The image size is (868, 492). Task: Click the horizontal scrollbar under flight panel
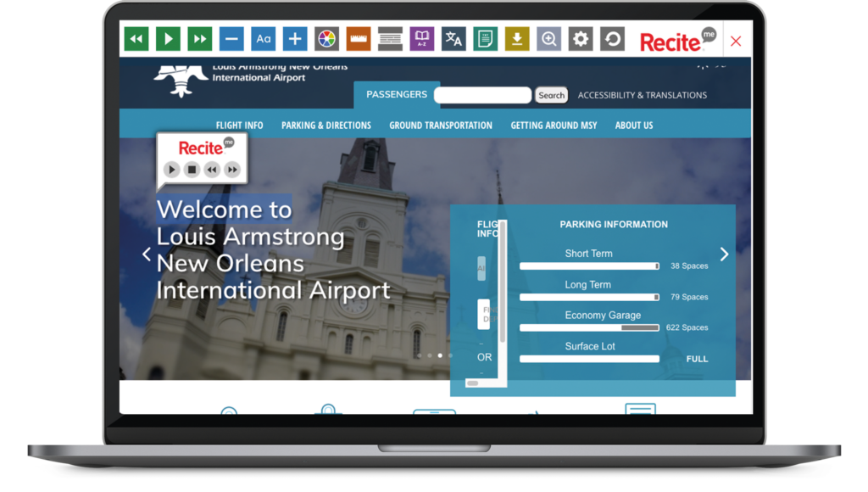point(472,383)
